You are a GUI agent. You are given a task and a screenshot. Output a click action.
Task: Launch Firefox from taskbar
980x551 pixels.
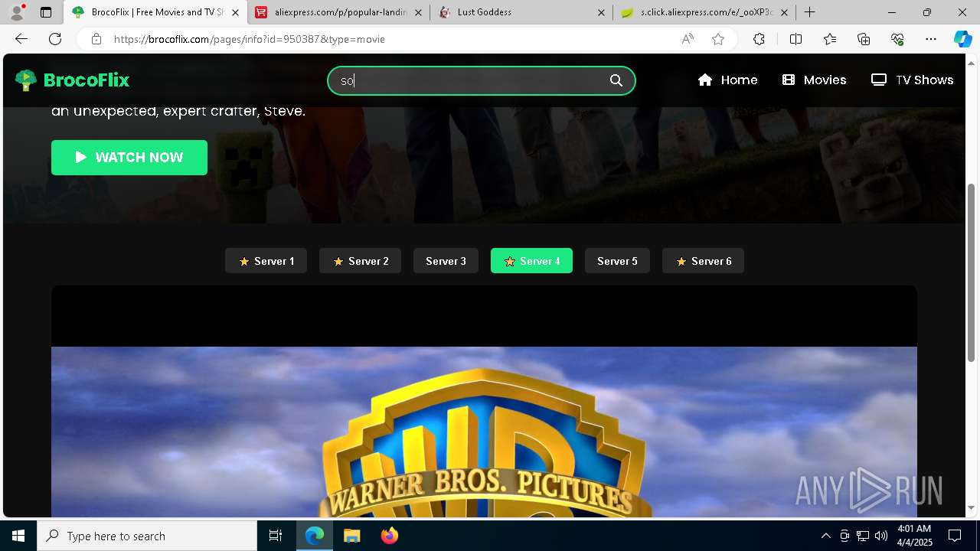(x=389, y=536)
